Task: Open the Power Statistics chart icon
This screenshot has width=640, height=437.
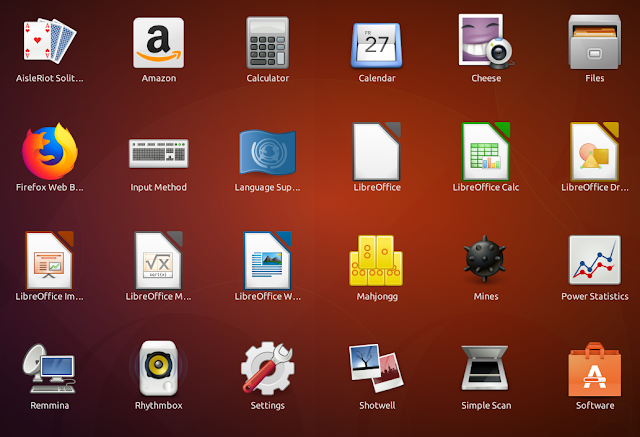Action: (595, 260)
